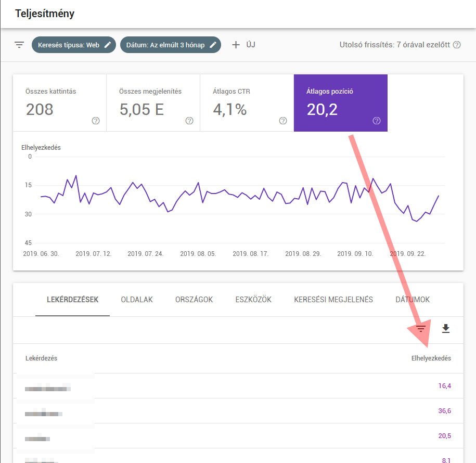
Task: Disable the Átlagos pozíció metric card
Action: tap(340, 102)
